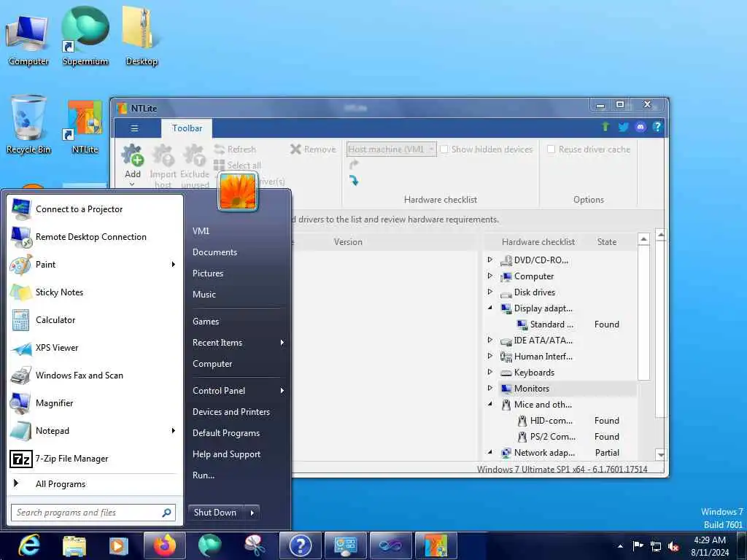Open Recycle Bin desktop icon
The image size is (747, 560).
click(x=28, y=125)
